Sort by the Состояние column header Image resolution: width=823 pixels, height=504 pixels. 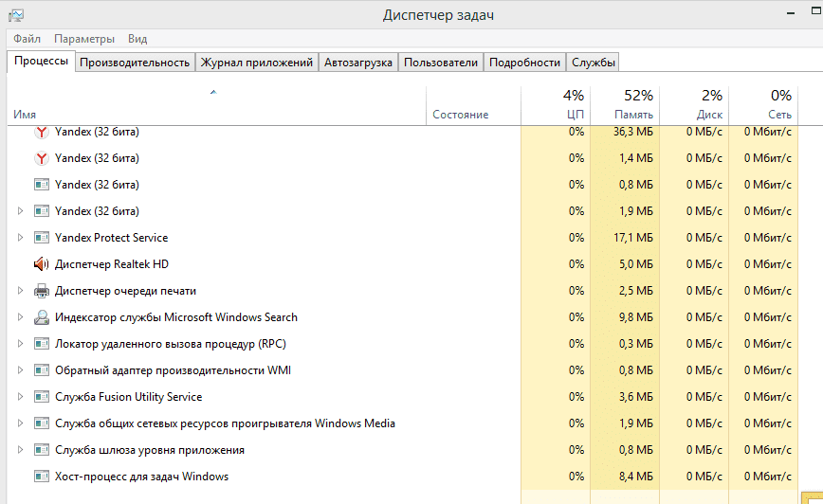coord(473,105)
